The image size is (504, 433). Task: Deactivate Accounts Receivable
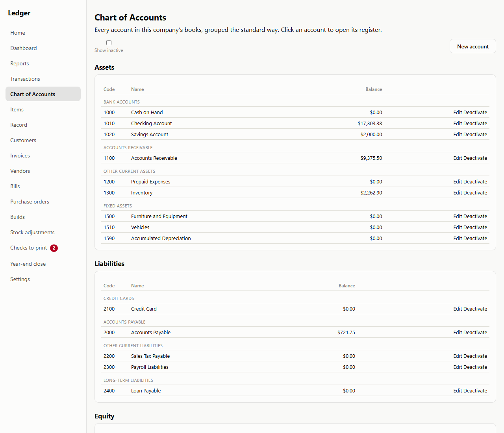475,158
